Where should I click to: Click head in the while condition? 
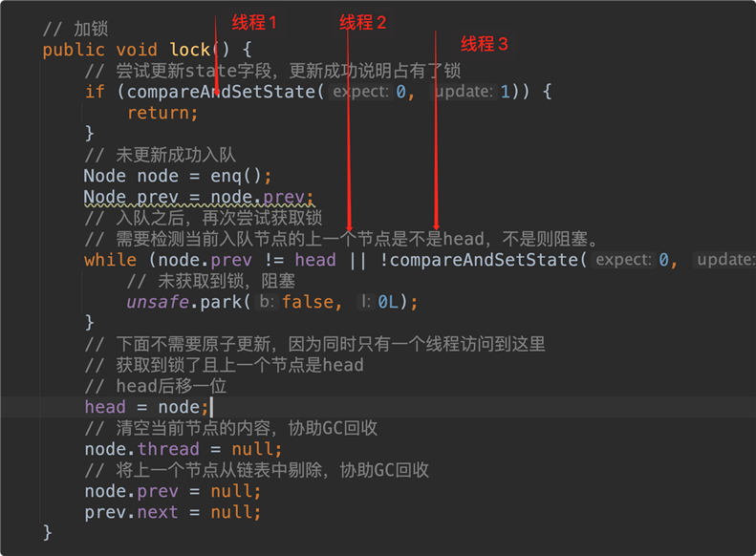[x=315, y=260]
